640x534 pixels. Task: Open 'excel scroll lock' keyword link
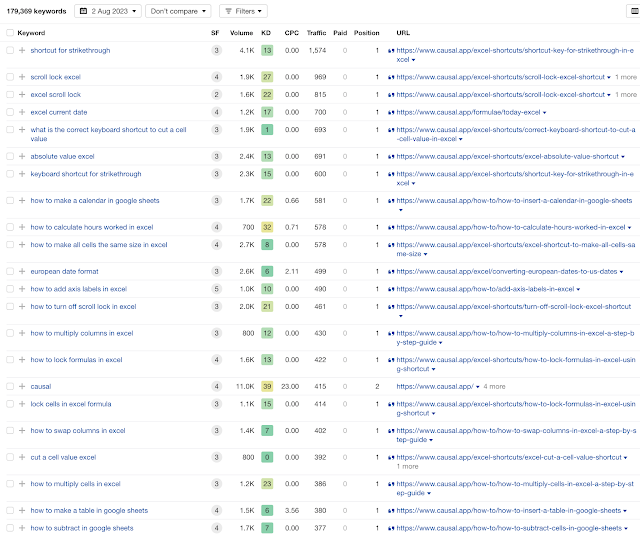pyautogui.click(x=56, y=94)
